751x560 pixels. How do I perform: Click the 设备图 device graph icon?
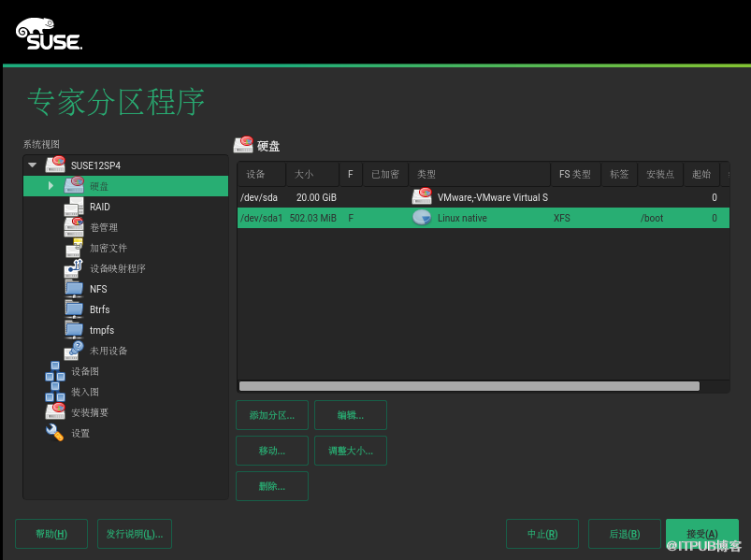(x=55, y=371)
